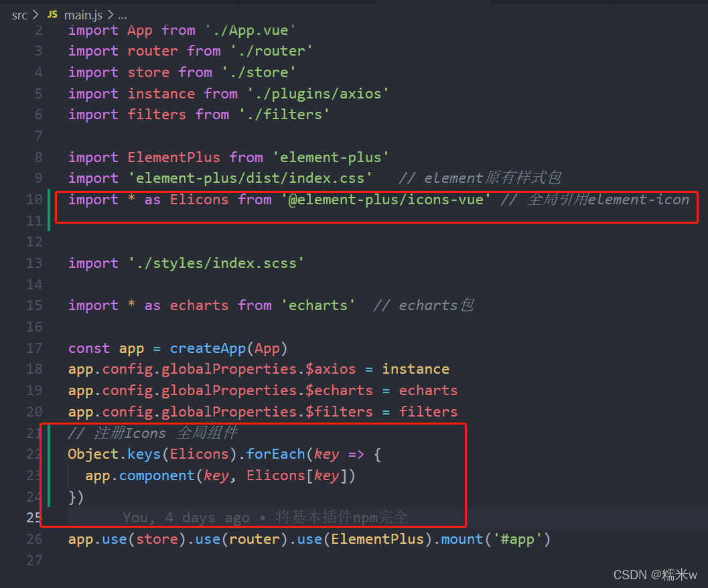Click $echarts property on line 19
This screenshot has width=708, height=588.
pyautogui.click(x=339, y=390)
